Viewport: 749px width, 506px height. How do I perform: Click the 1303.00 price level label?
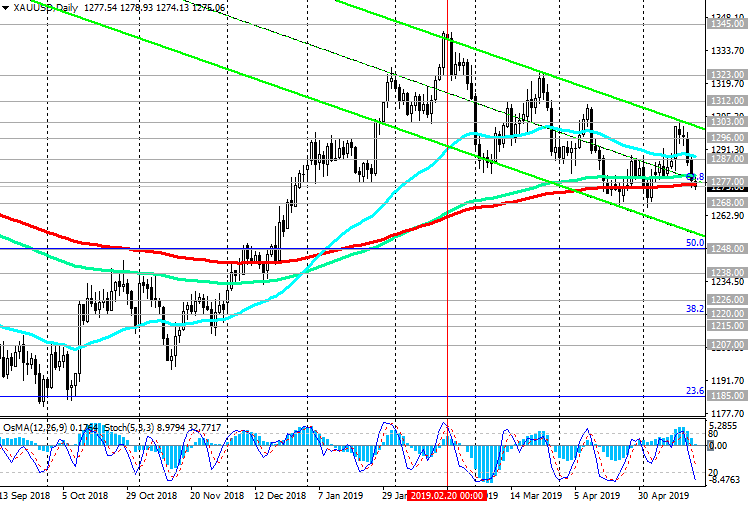[727, 122]
